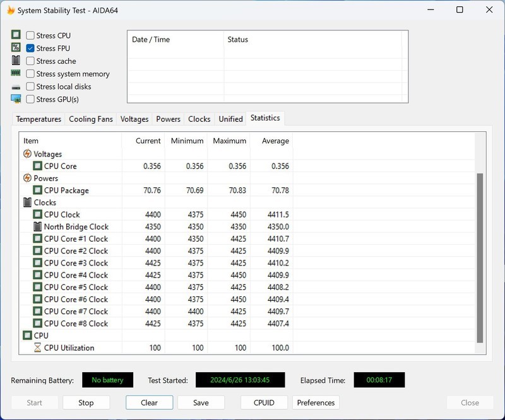505x420 pixels.
Task: Click the Average column header
Action: [x=276, y=141]
